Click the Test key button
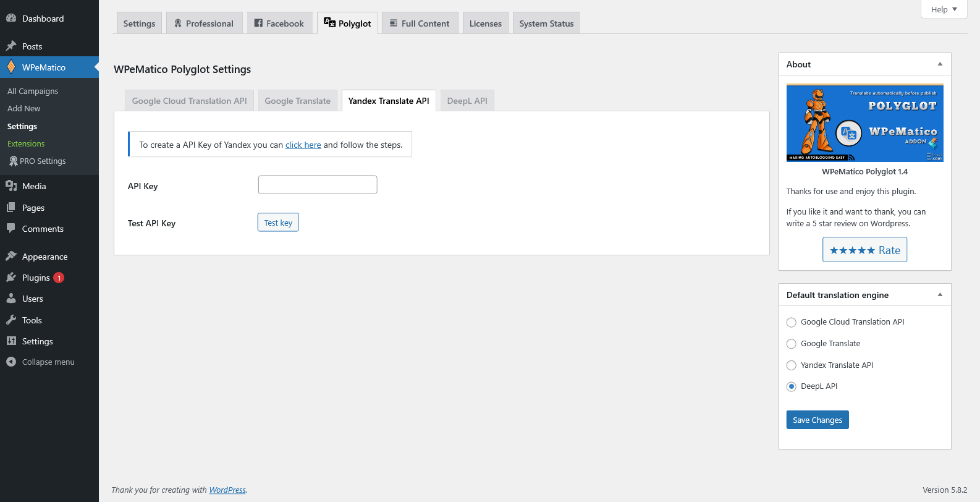Image resolution: width=980 pixels, height=502 pixels. [278, 223]
